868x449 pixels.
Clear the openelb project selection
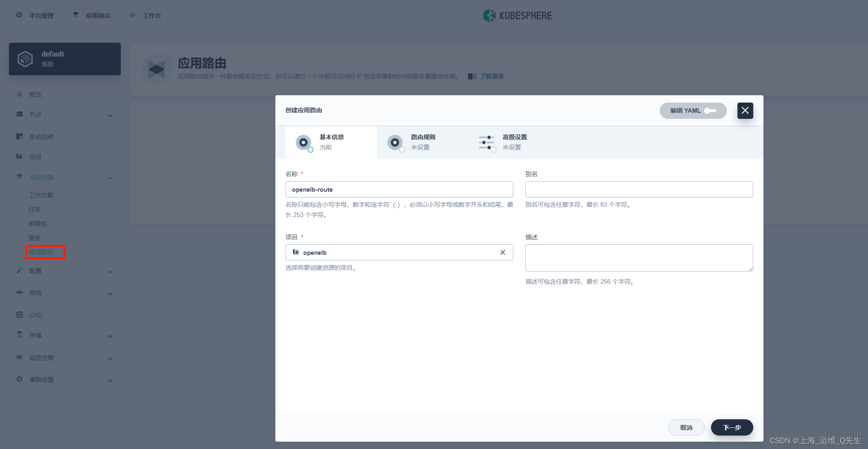pyautogui.click(x=503, y=252)
